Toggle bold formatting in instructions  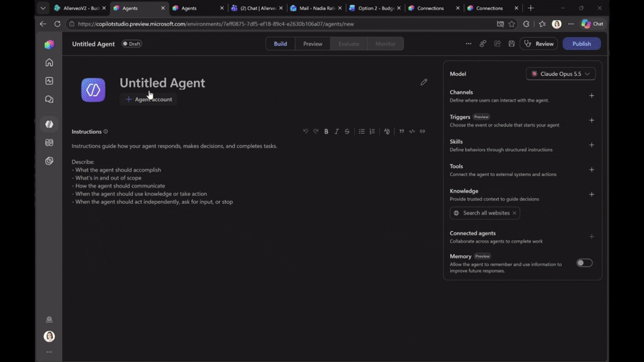tap(326, 132)
